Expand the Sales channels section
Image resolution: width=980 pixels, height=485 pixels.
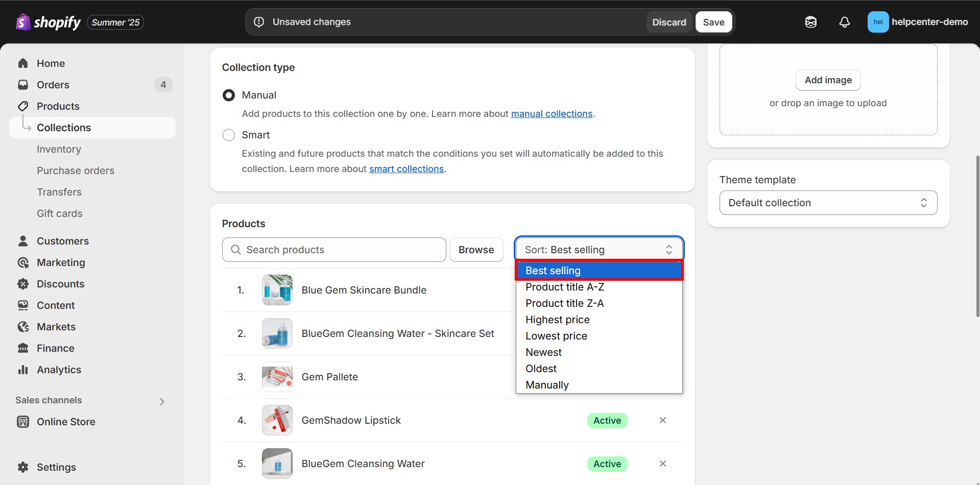(x=162, y=401)
